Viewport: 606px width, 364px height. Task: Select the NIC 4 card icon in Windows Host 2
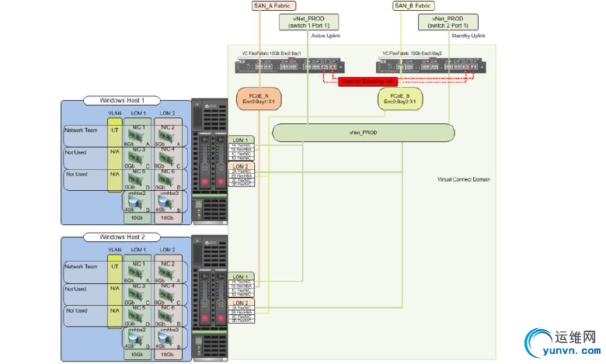[166, 295]
